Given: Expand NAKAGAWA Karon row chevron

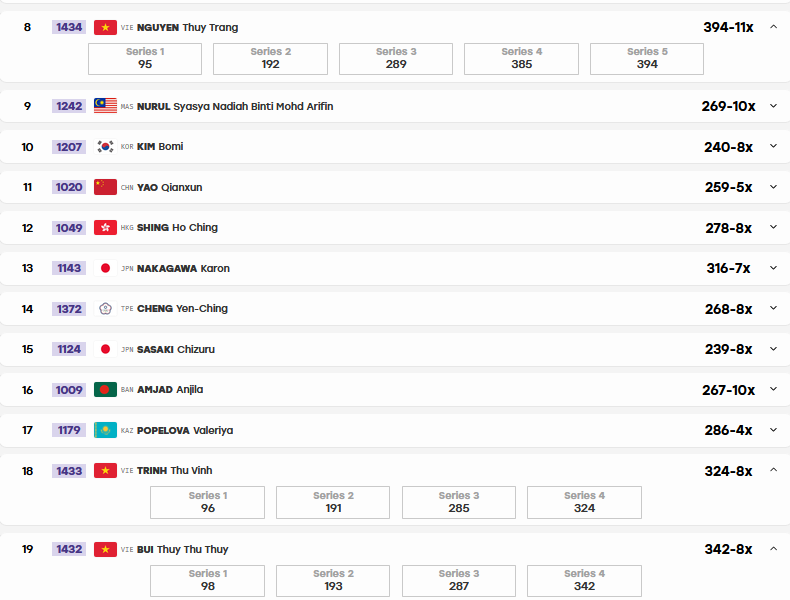Looking at the screenshot, I should click(773, 268).
